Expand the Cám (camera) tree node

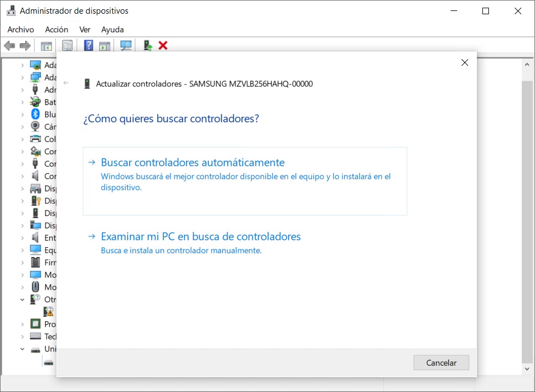tap(22, 127)
